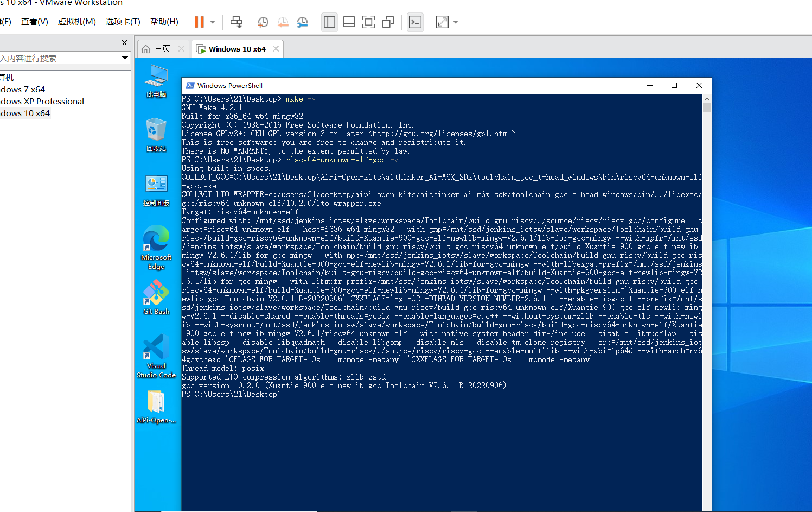
Task: Enter full screen mode icon
Action: [x=369, y=22]
